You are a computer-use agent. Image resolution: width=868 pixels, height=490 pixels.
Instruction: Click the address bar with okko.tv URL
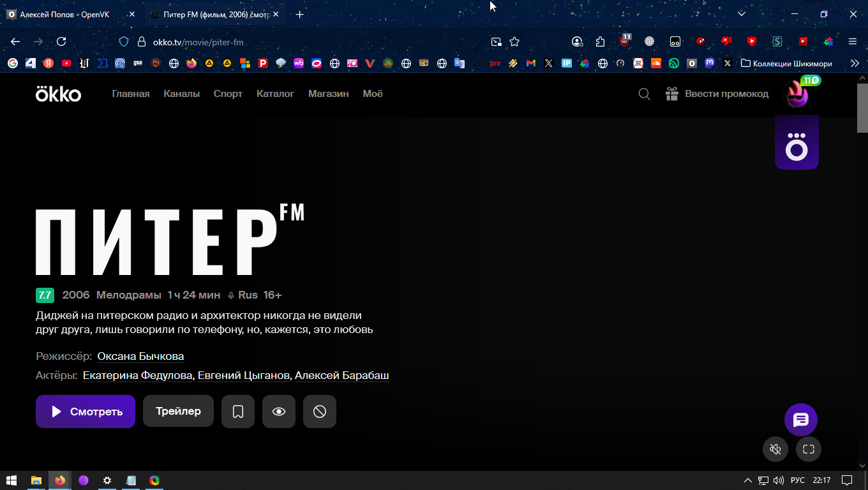pos(319,42)
